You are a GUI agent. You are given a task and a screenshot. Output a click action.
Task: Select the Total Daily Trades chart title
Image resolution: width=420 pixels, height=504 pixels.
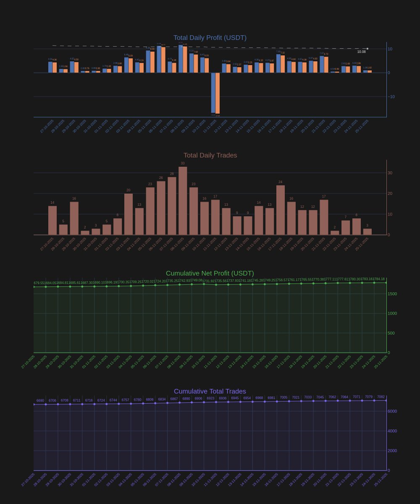210,155
